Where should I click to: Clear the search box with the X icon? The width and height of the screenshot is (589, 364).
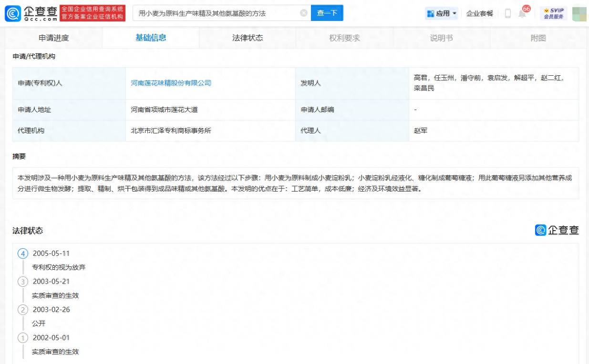click(304, 13)
